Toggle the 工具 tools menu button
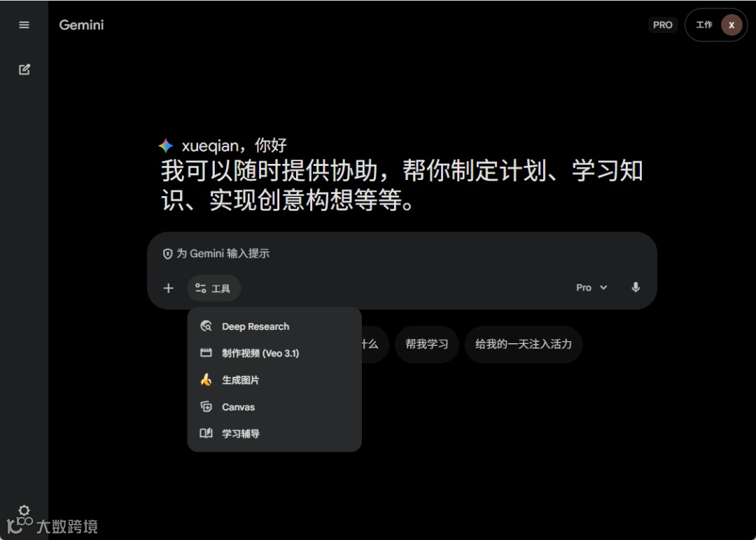The image size is (756, 540). coord(213,289)
